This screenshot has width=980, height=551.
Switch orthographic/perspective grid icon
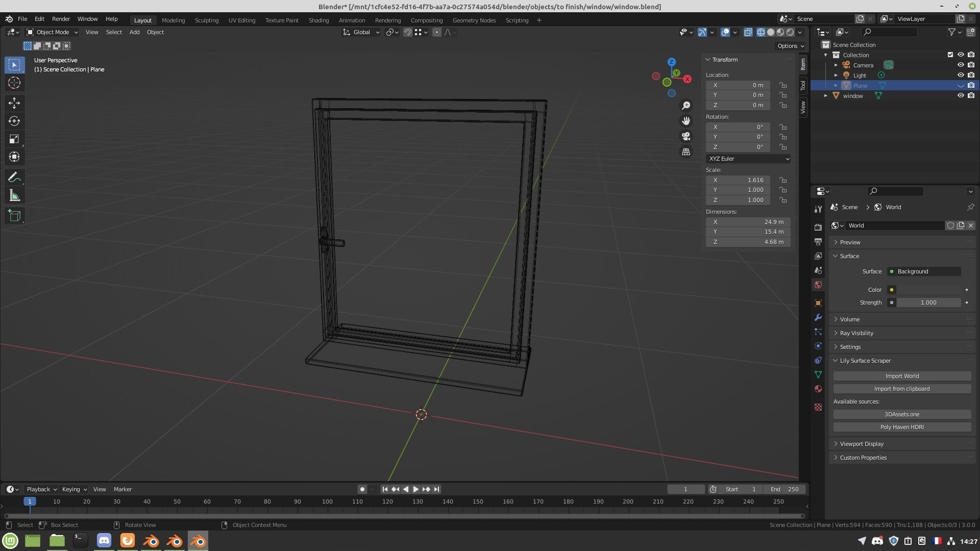point(686,152)
